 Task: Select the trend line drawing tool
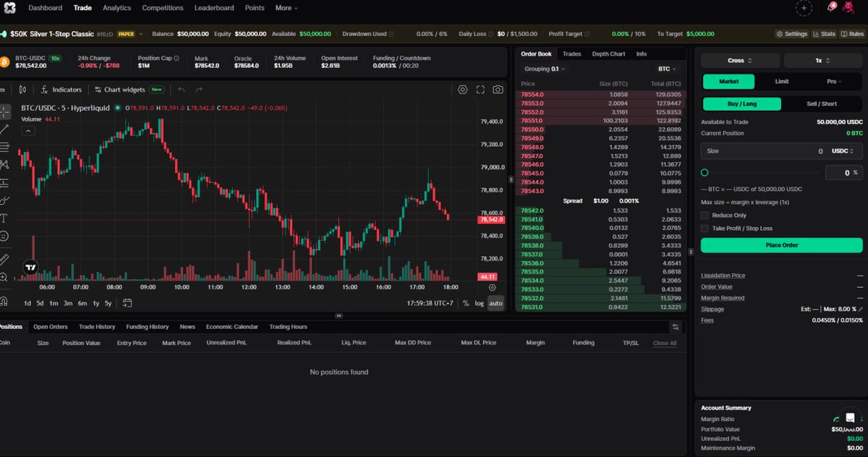coord(4,129)
